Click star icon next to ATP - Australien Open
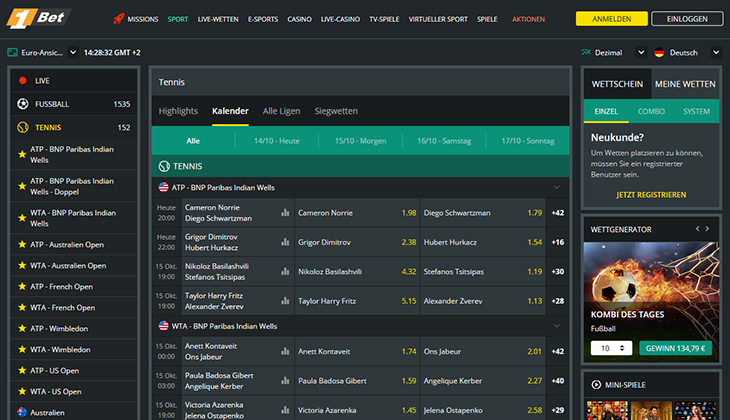Screen dimensions: 730x420 click(22, 244)
